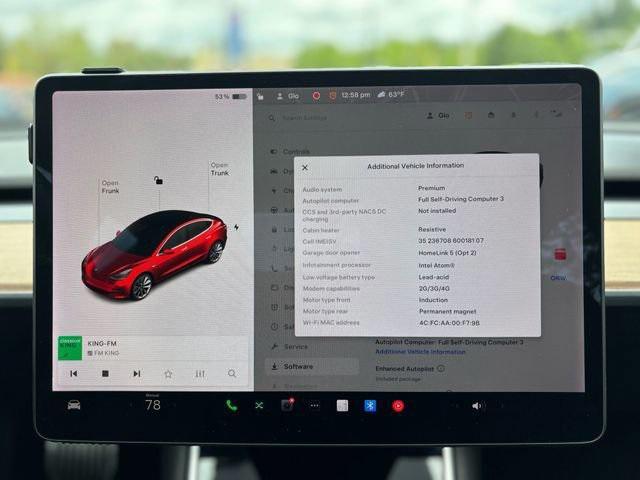The image size is (640, 480).
Task: Tap the charge port bolt icon
Action: tap(236, 227)
